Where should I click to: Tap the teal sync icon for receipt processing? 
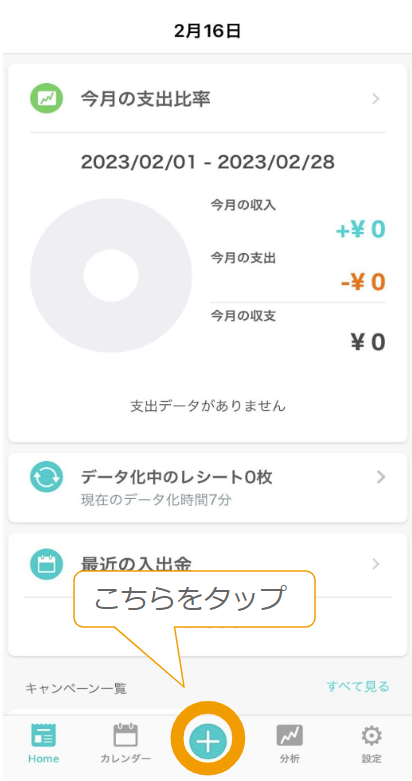(46, 477)
